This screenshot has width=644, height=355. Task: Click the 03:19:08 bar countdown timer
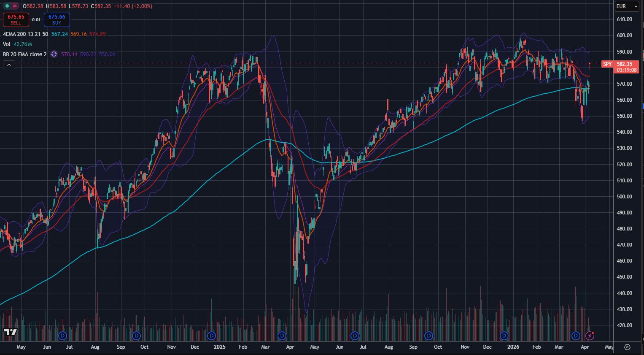coord(626,70)
